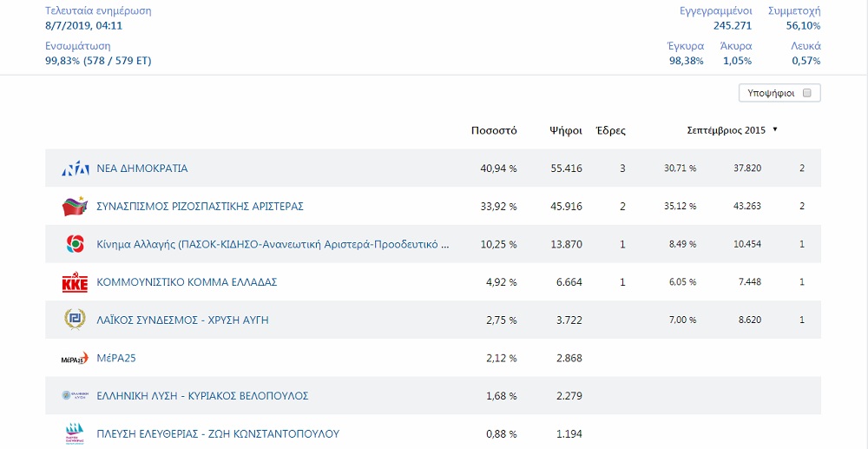Click the 30,71 % 2015 percentage

click(681, 168)
